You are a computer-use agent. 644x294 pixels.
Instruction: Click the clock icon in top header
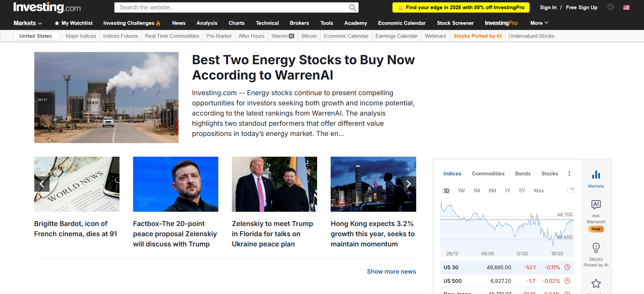coord(610,7)
